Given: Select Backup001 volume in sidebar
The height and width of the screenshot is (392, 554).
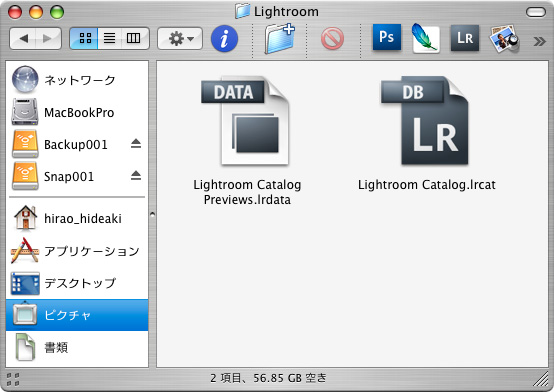Looking at the screenshot, I should coord(77,144).
